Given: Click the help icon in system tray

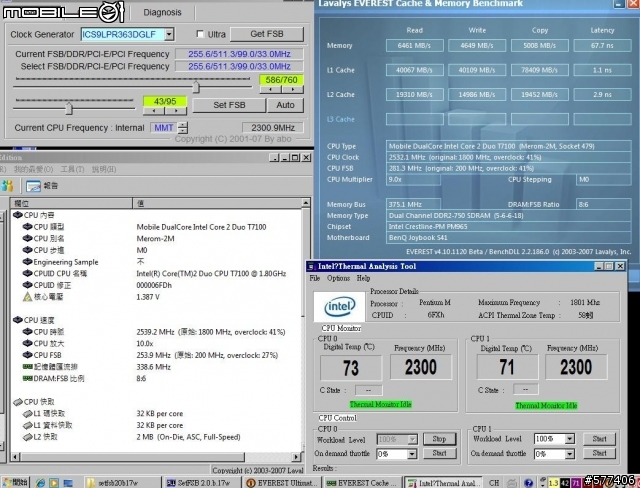Looking at the screenshot, I should (528, 483).
